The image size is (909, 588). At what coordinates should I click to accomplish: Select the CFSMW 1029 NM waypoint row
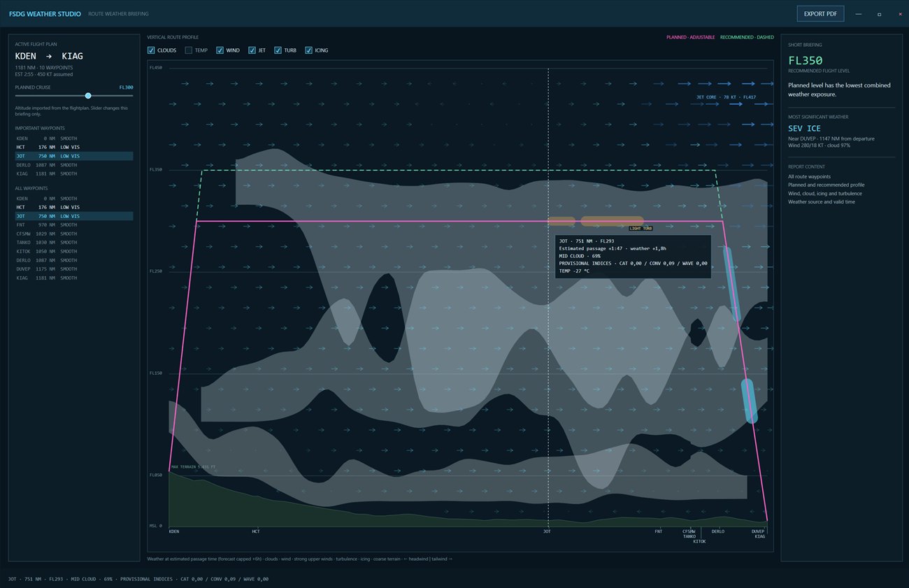point(74,234)
